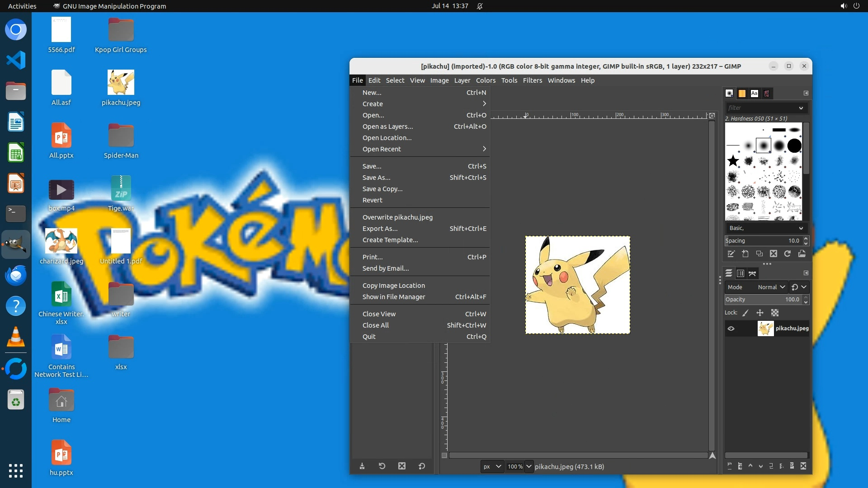Open the Basic brush tag dropdown
This screenshot has height=488, width=868.
coord(766,228)
